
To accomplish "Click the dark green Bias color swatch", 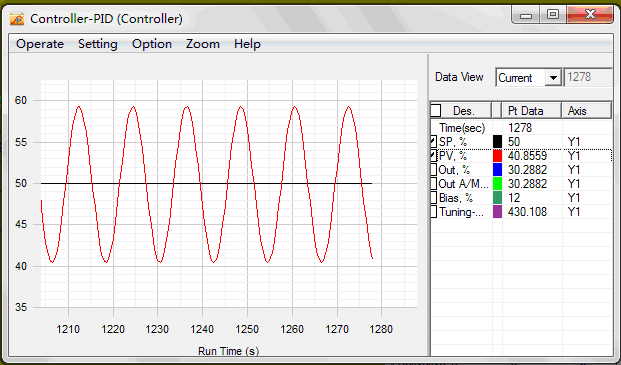I will (x=497, y=198).
